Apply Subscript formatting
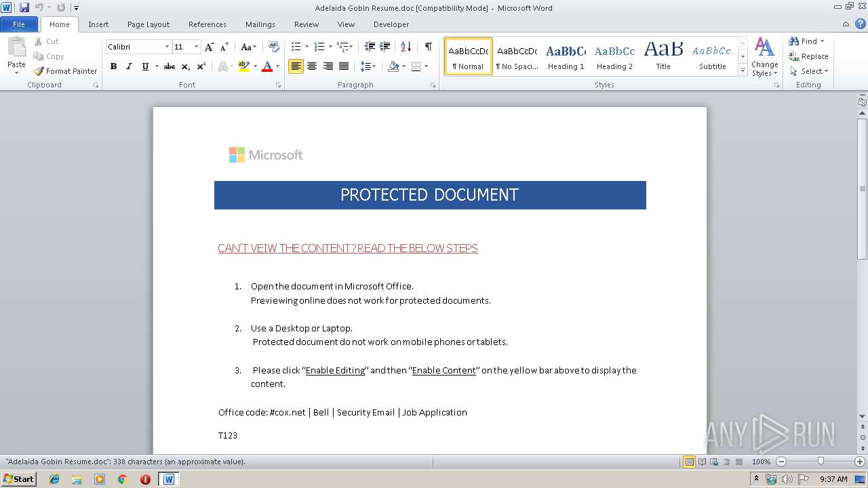This screenshot has height=488, width=868. 186,66
